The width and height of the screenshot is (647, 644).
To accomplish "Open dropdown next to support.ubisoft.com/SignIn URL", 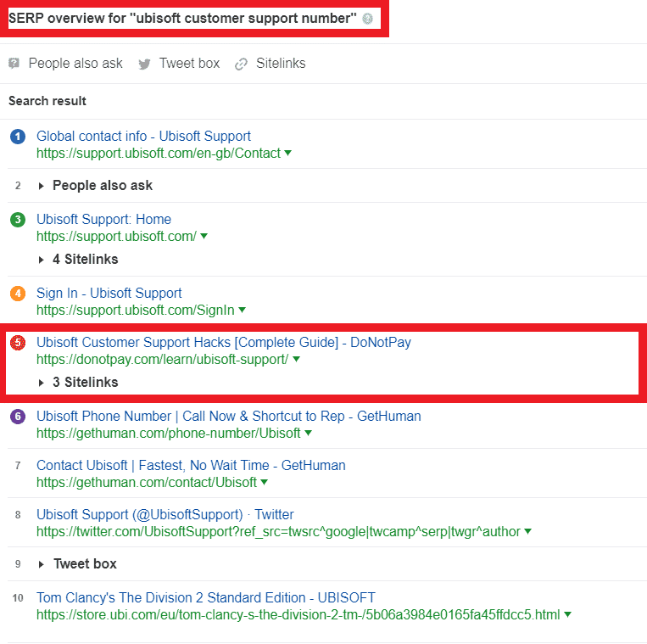I will tap(243, 310).
